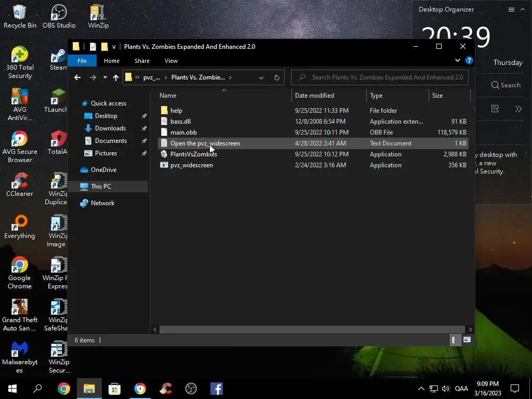This screenshot has width=532, height=399.
Task: Open address bar history dropdown
Action: click(x=261, y=78)
